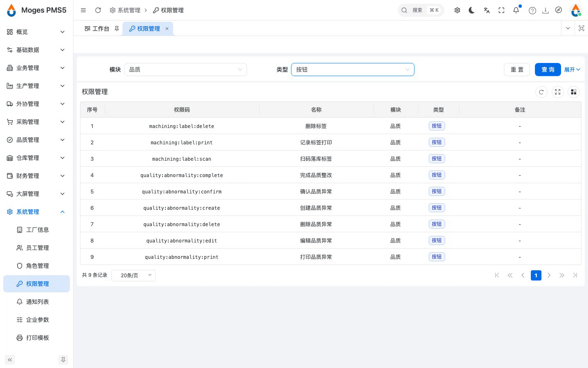
Task: Open the 模块 dropdown showing 品质
Action: [x=186, y=70]
